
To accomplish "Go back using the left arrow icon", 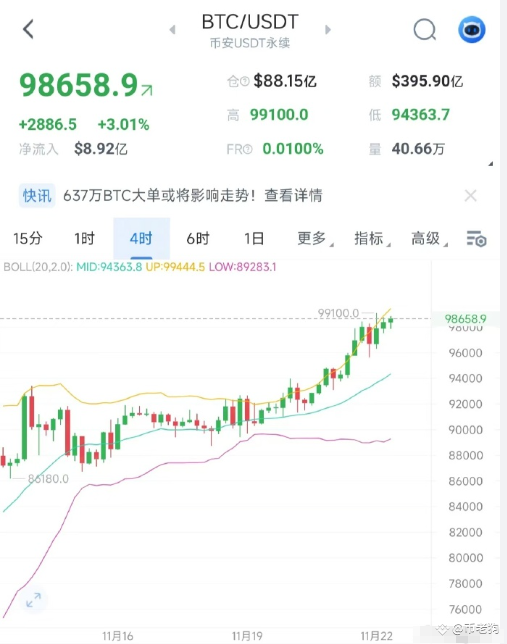I will click(x=28, y=29).
